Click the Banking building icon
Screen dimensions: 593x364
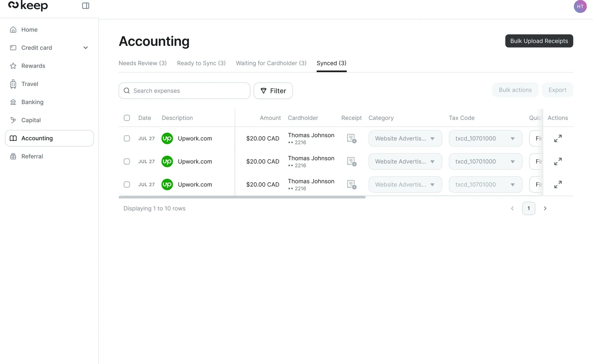pos(13,102)
